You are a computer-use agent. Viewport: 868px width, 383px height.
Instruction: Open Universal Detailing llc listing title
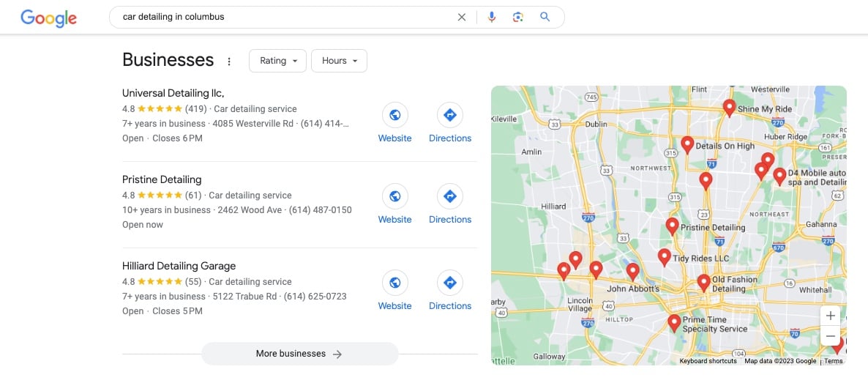tap(173, 93)
